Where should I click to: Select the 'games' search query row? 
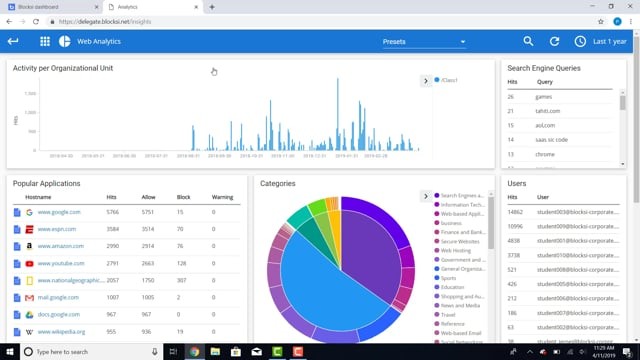click(x=559, y=97)
